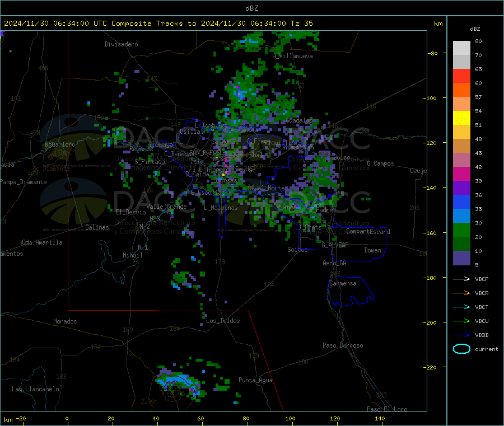Select the red 60-65 dBZ color swatch
504x426 pixels.
coord(461,76)
